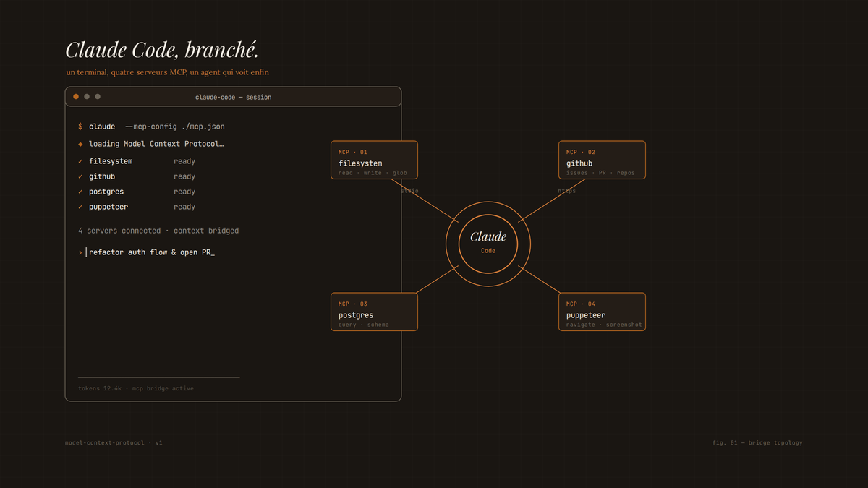Click the 'stdio' connection label
868x488 pixels.
pos(410,191)
